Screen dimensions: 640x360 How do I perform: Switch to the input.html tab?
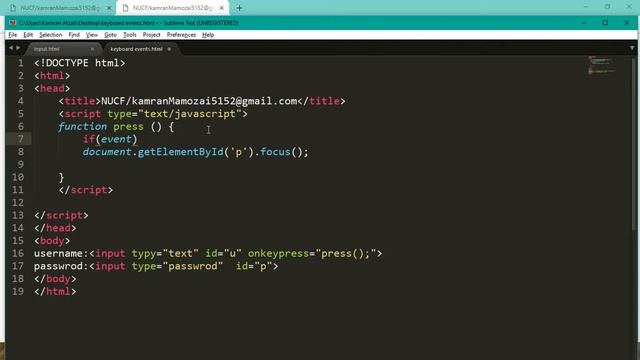tap(61, 49)
